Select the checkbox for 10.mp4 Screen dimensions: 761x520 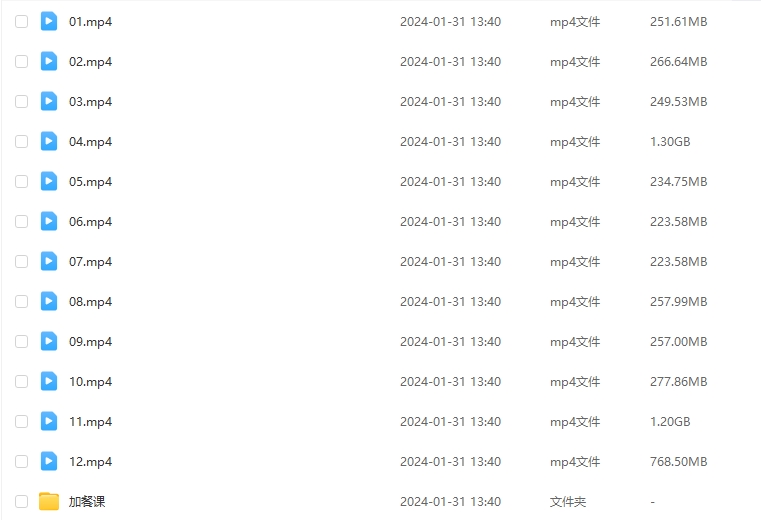pyautogui.click(x=21, y=382)
